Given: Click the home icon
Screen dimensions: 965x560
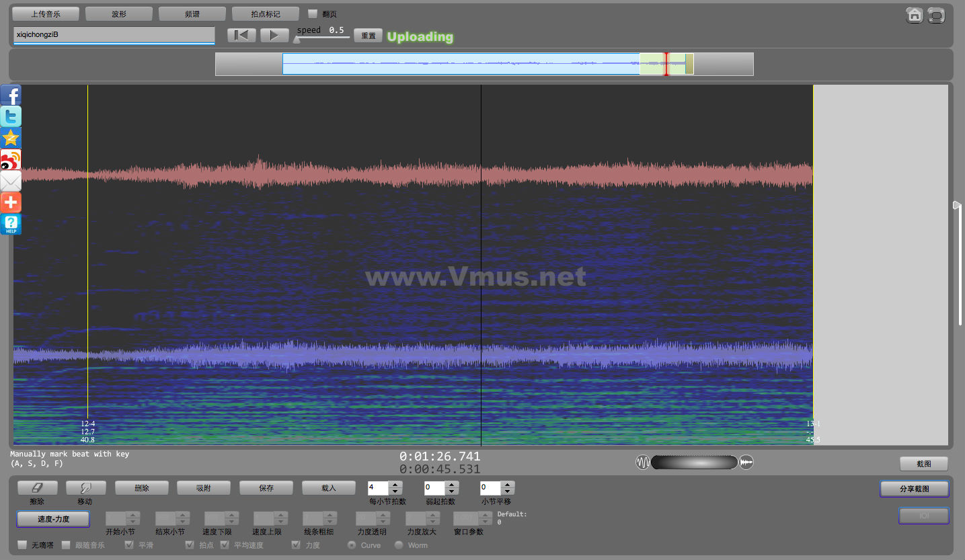Looking at the screenshot, I should point(915,15).
